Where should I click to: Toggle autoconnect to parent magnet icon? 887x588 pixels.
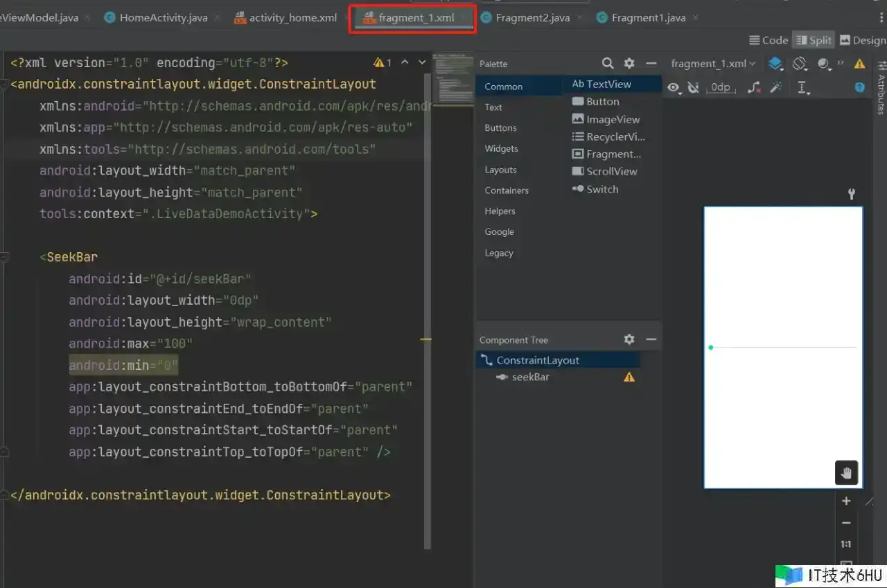pos(693,87)
